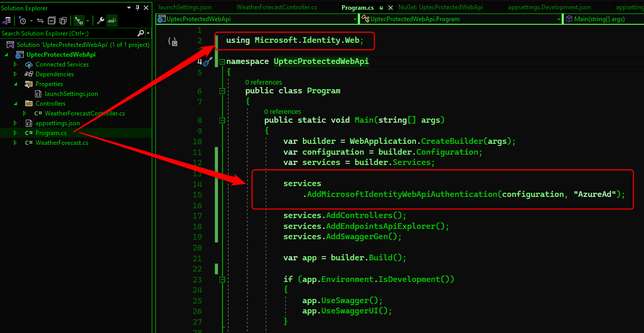The height and width of the screenshot is (333, 644).
Task: Close the Program.cs editor tab
Action: coord(389,8)
